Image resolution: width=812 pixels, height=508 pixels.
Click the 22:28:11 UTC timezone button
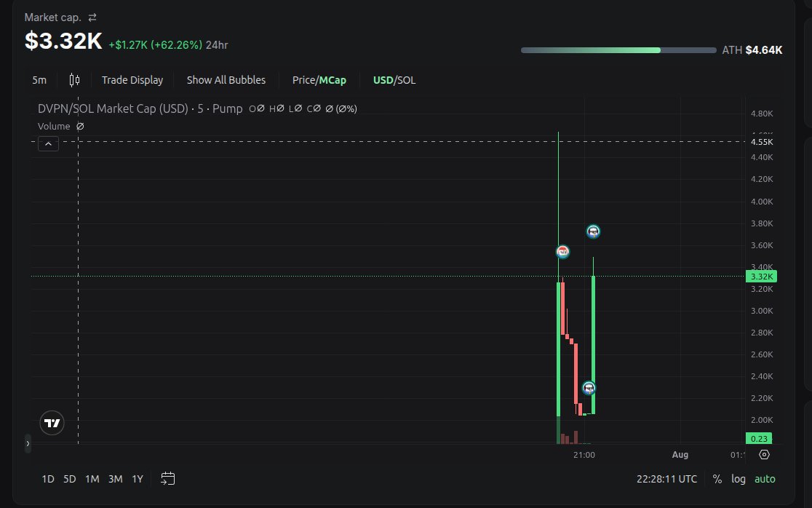[666, 479]
